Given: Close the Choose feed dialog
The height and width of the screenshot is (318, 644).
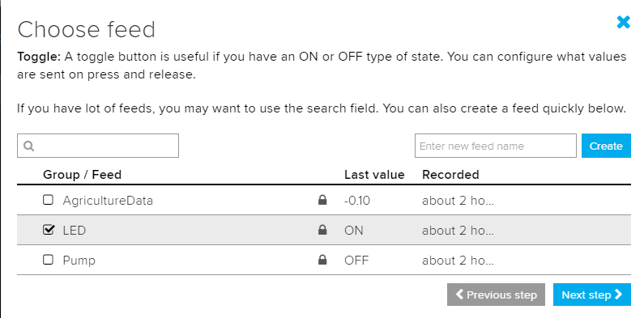Looking at the screenshot, I should (x=623, y=22).
